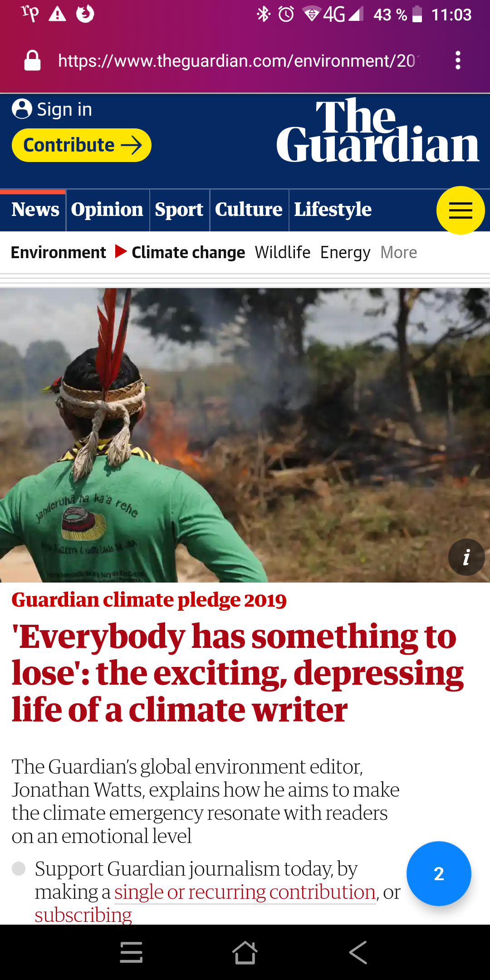Switch to the Sport tab
Image resolution: width=490 pixels, height=980 pixels.
pos(179,210)
